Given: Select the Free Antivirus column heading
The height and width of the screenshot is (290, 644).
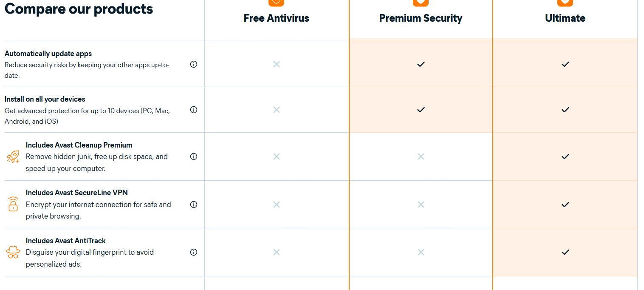Looking at the screenshot, I should (x=277, y=18).
